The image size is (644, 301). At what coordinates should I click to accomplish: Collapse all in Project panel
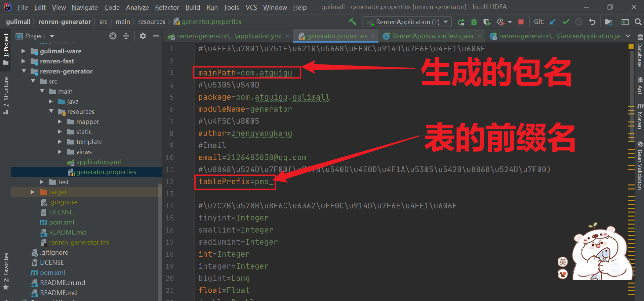click(126, 36)
